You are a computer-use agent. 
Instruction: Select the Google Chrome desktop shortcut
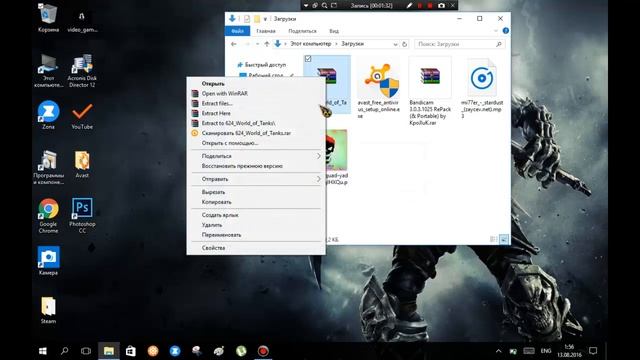[48, 216]
